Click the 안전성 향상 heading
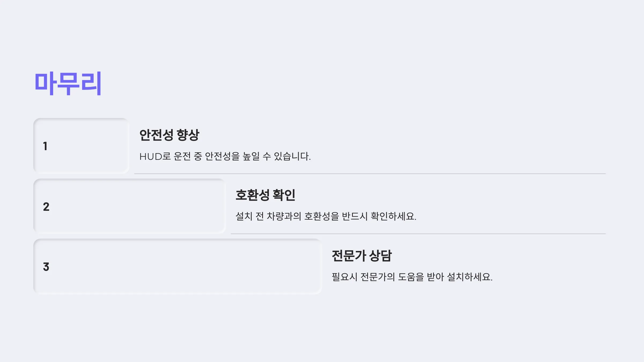This screenshot has height=362, width=644. [169, 135]
